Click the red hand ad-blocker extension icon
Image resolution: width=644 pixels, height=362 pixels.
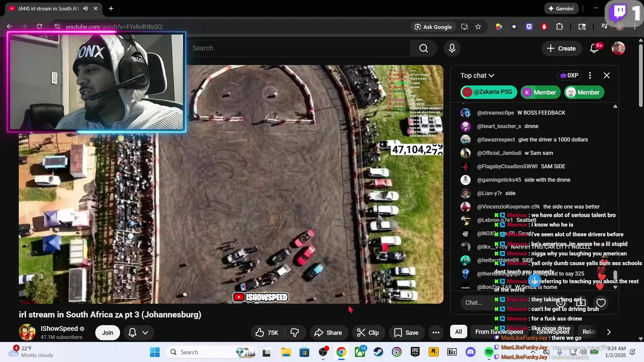point(544,27)
